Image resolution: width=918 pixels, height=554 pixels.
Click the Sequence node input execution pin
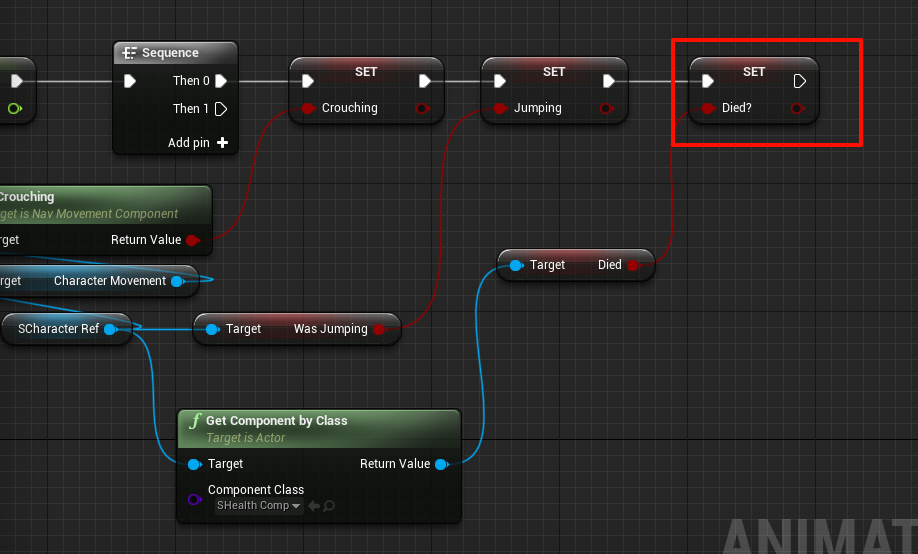point(130,81)
